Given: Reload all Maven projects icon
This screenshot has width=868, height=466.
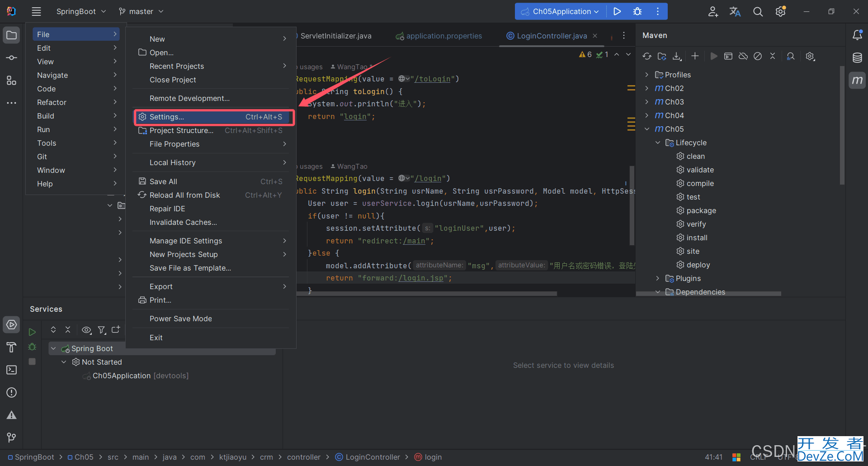Looking at the screenshot, I should (x=647, y=56).
